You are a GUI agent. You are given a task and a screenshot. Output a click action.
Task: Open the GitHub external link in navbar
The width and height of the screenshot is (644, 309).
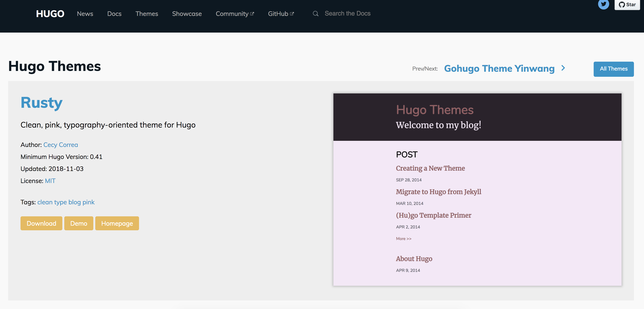point(281,14)
